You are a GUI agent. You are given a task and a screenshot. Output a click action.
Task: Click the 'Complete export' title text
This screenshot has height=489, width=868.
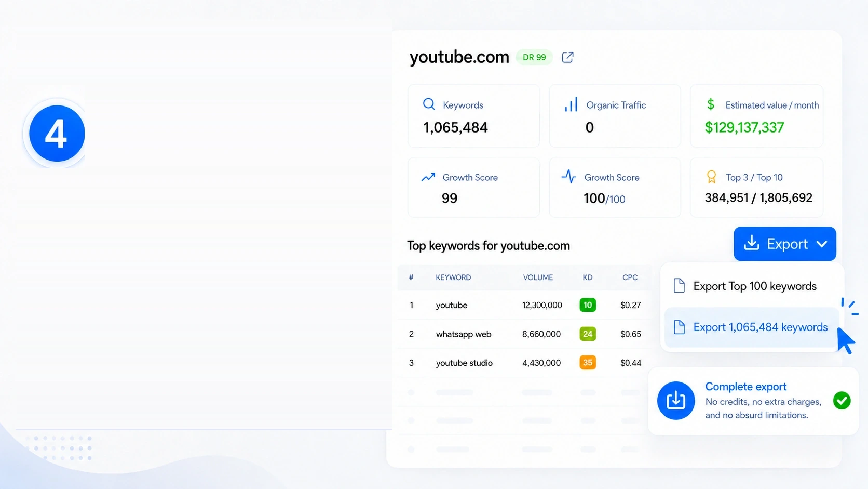[x=746, y=387]
